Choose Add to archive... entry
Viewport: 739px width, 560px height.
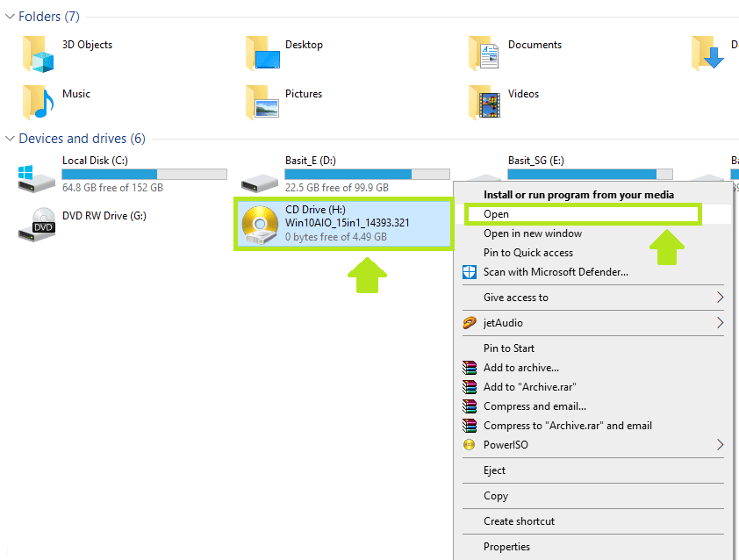click(593, 368)
